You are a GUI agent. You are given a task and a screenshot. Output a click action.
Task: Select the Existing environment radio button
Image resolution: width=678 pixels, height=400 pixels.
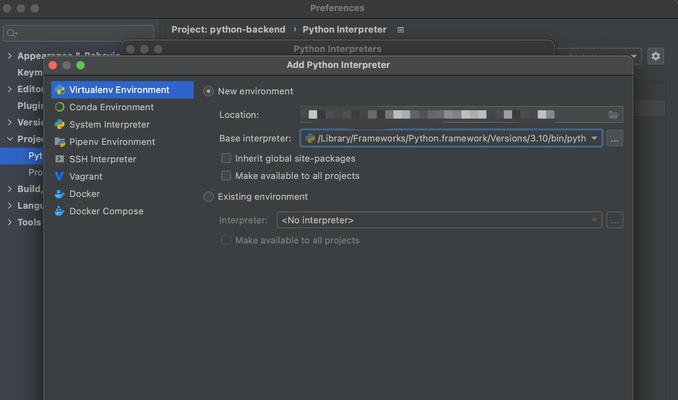click(208, 197)
